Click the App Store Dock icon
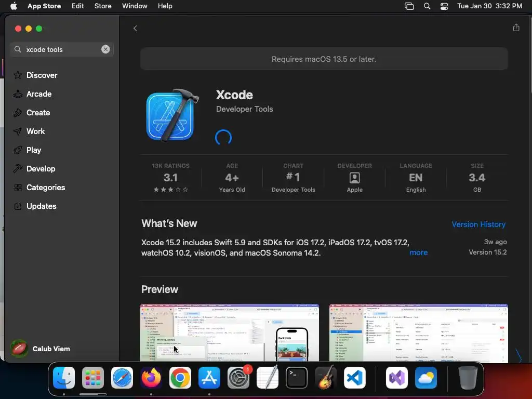 coord(209,378)
